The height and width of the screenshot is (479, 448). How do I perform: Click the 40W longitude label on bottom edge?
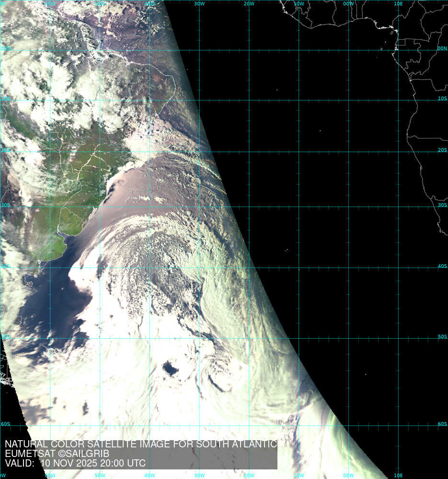click(x=149, y=476)
